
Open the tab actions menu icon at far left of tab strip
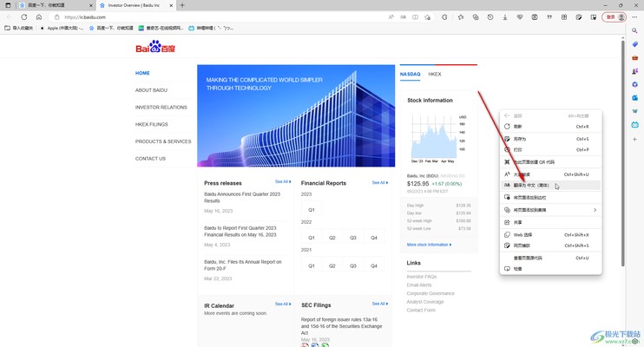pyautogui.click(x=8, y=5)
